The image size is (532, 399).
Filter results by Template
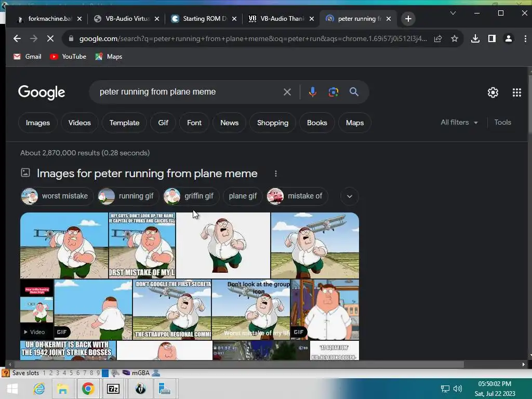pos(124,123)
